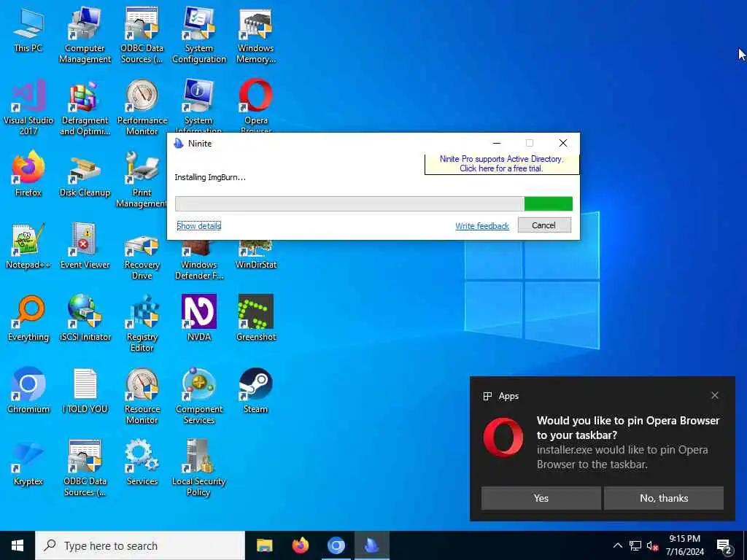The image size is (747, 560).
Task: Click the Opera Browser desktop icon
Action: pyautogui.click(x=256, y=106)
